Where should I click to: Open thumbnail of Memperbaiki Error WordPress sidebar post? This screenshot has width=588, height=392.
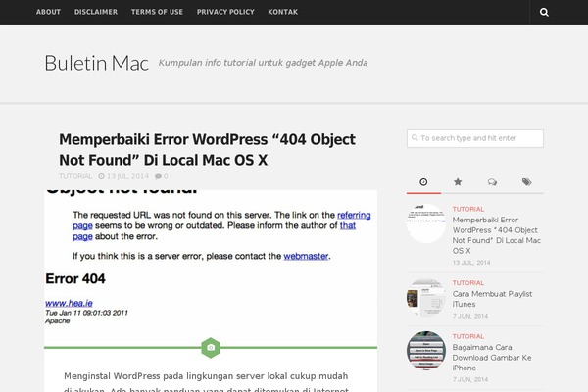click(x=426, y=223)
